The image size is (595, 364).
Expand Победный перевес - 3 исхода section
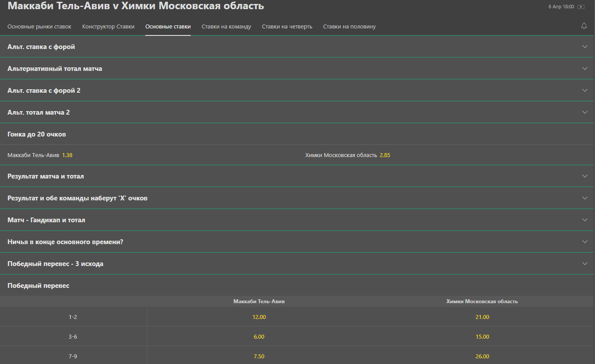pos(297,263)
